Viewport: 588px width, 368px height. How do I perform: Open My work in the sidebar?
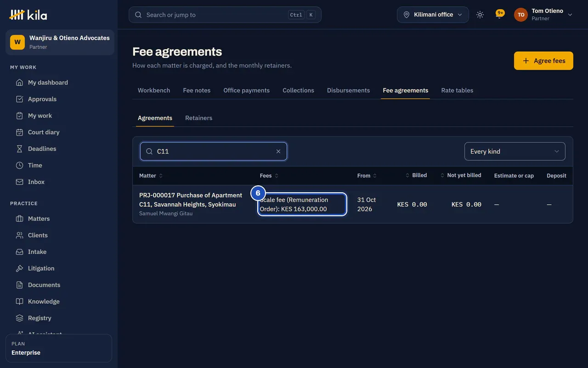point(59,116)
